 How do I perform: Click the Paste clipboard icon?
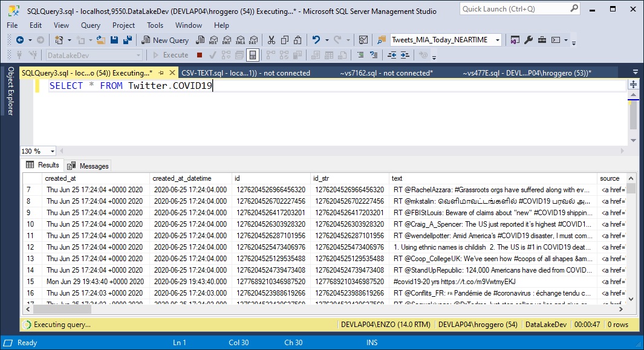coord(298,40)
